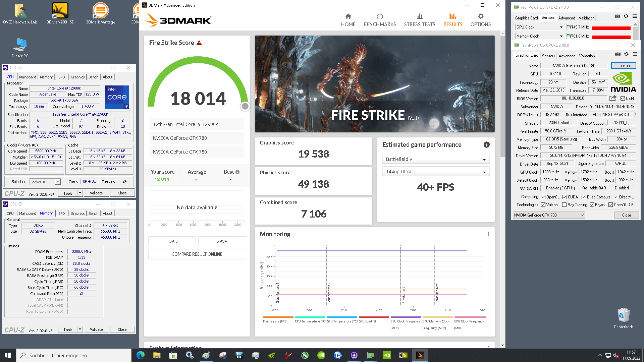Image resolution: width=644 pixels, height=362 pixels.
Task: Open Bench tab in upper CPU-Z window
Action: [94, 77]
